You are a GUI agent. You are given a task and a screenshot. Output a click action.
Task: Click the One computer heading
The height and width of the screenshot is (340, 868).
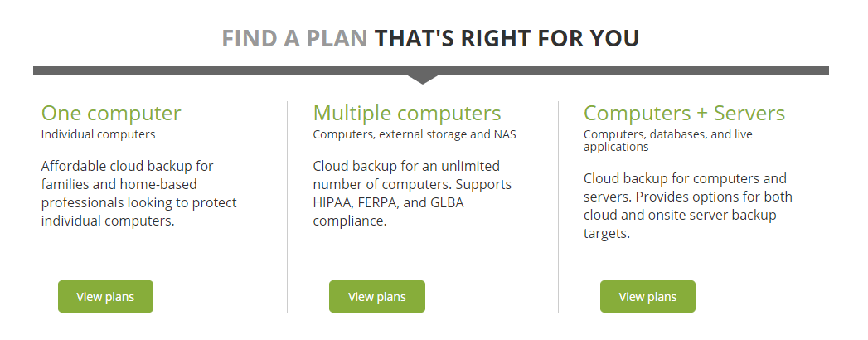pos(111,113)
